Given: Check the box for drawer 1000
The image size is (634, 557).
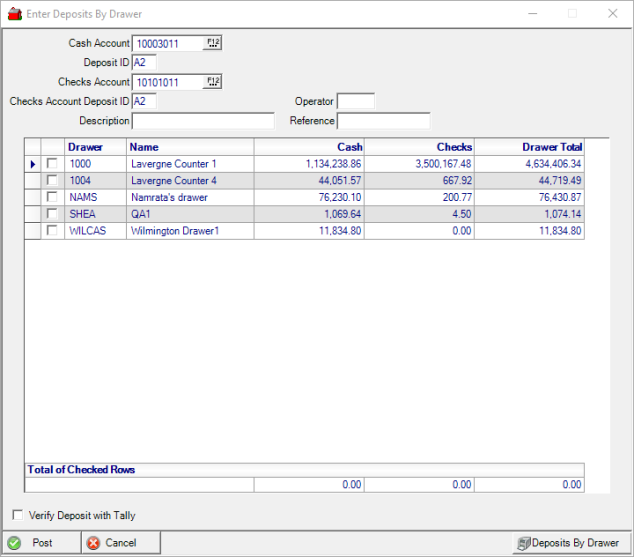Looking at the screenshot, I should 52,164.
